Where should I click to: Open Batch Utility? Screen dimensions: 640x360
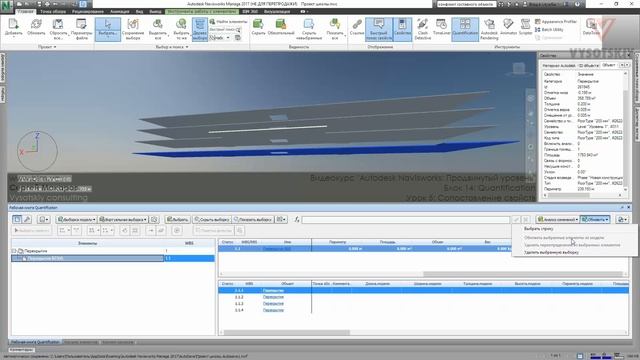pyautogui.click(x=549, y=29)
